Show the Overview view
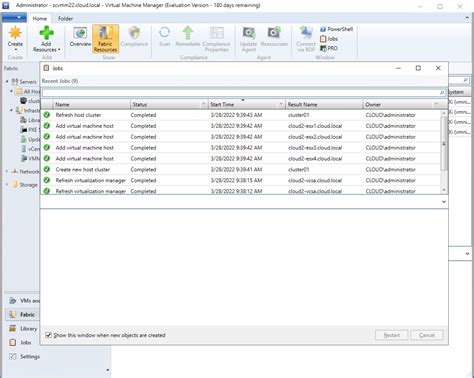Viewport: 474px width, 378px height. pos(80,37)
